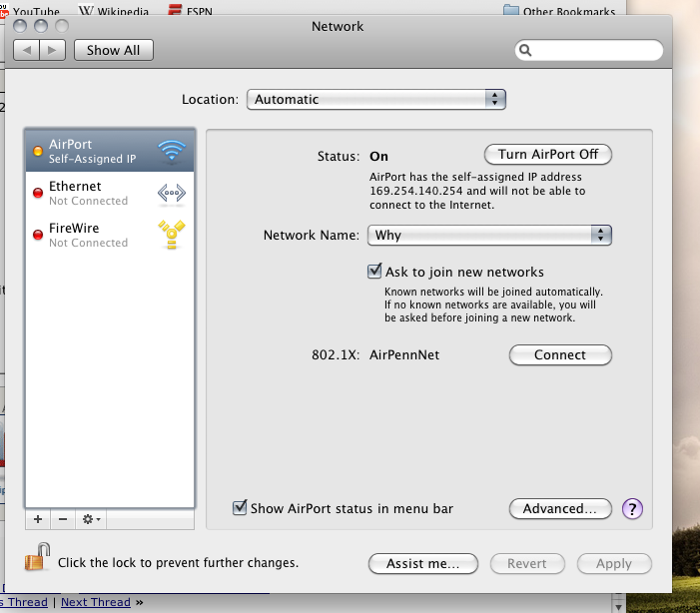Click the AirPennNet label

point(404,355)
